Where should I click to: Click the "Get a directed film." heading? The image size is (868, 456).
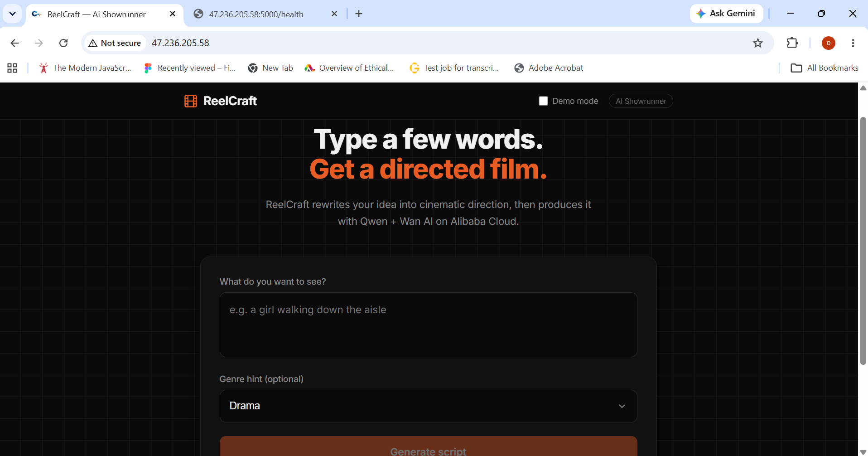coord(428,169)
